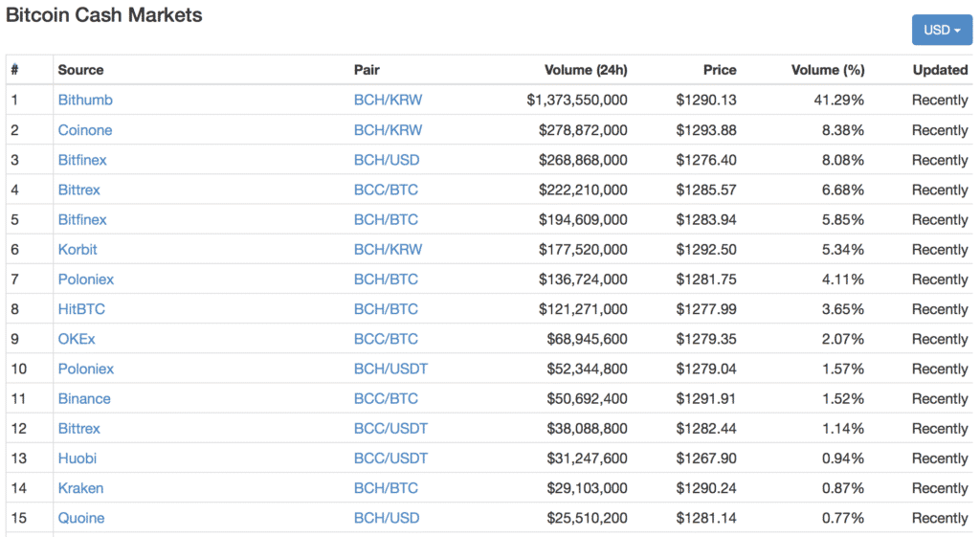Image resolution: width=980 pixels, height=537 pixels.
Task: Select the volume $194,609,000 cell
Action: pyautogui.click(x=583, y=220)
